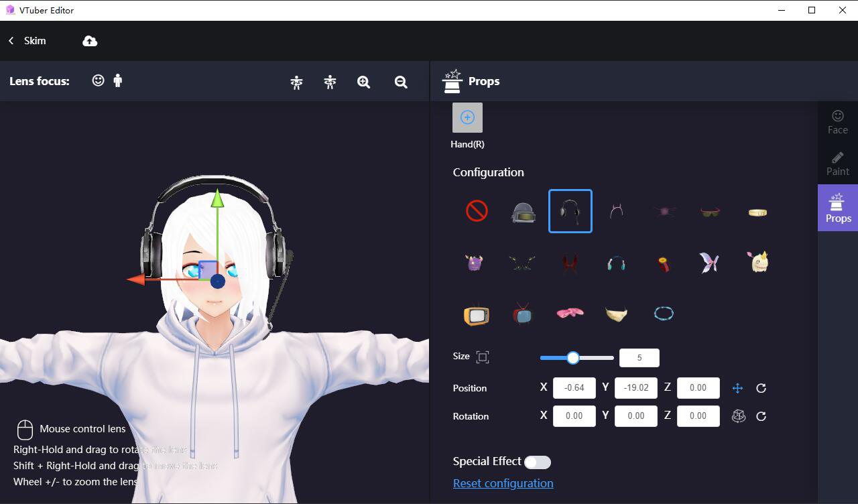Image resolution: width=858 pixels, height=504 pixels.
Task: Click the cloud upload icon
Action: click(90, 41)
